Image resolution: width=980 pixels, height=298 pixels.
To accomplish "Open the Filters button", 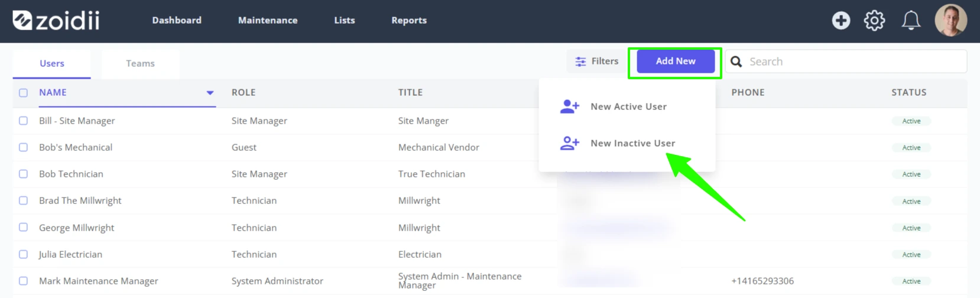I will 596,61.
